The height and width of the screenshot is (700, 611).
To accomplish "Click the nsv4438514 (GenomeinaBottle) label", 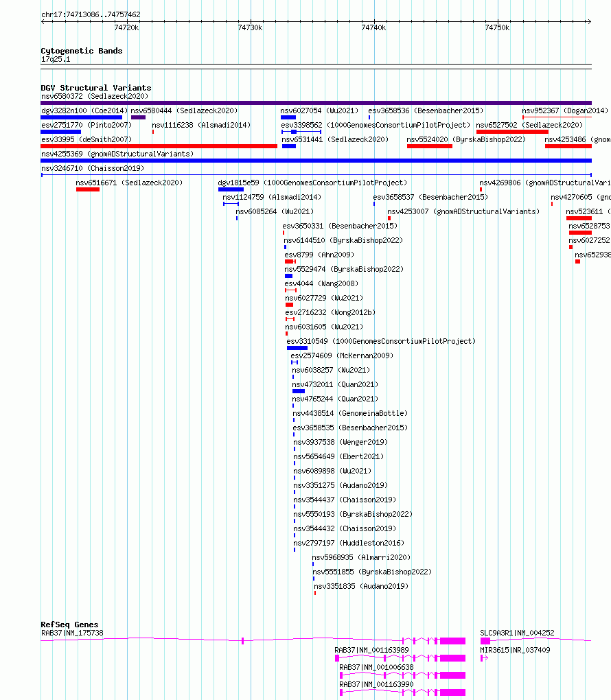I will 351,413.
